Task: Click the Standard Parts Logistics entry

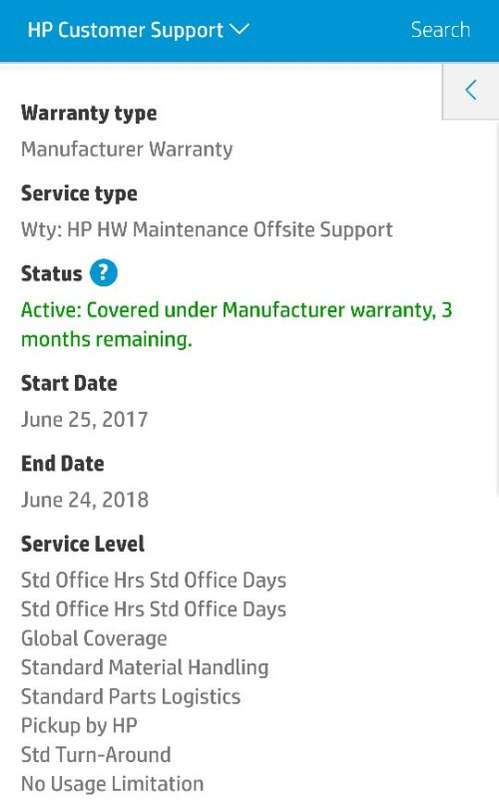Action: tap(131, 697)
